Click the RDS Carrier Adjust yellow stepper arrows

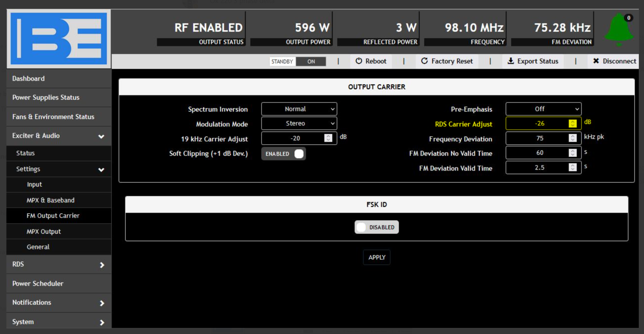click(x=573, y=124)
